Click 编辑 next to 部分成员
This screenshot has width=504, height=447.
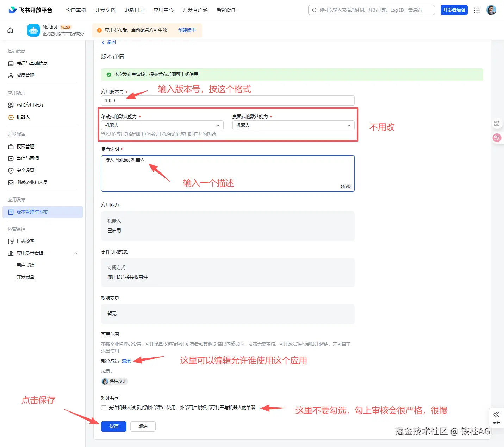pyautogui.click(x=126, y=361)
